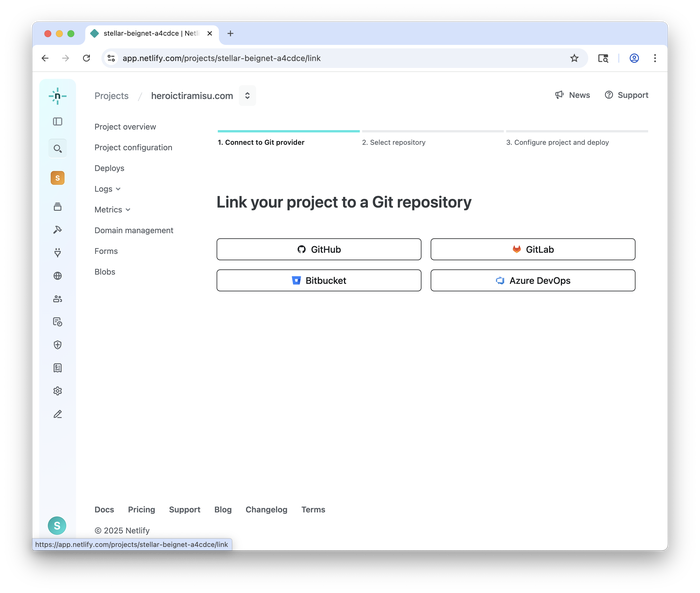Click the globe domains icon

tap(58, 276)
